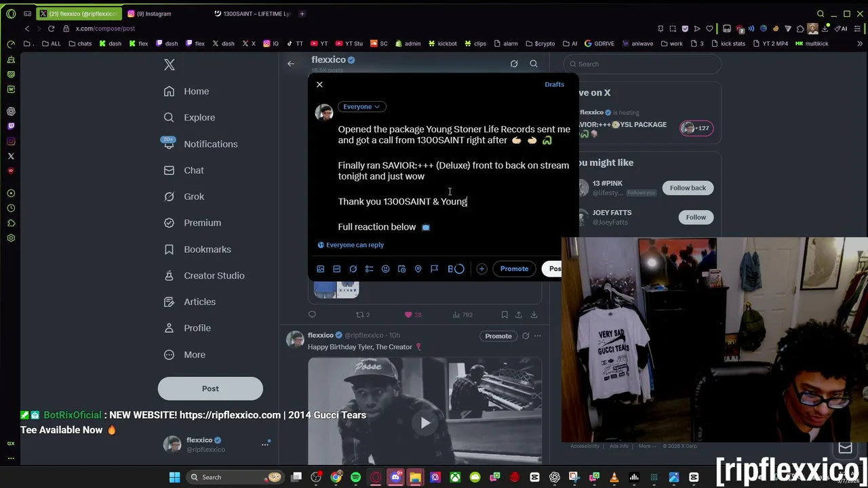Click the sidebar Post button
868x488 pixels.
click(210, 388)
